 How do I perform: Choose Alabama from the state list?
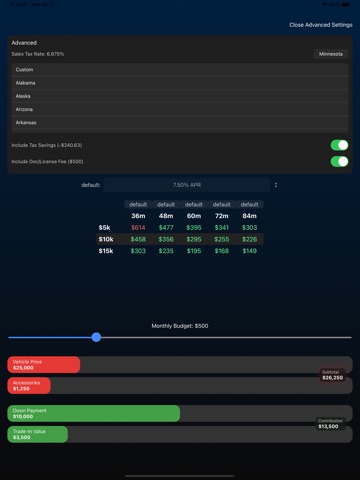180,83
